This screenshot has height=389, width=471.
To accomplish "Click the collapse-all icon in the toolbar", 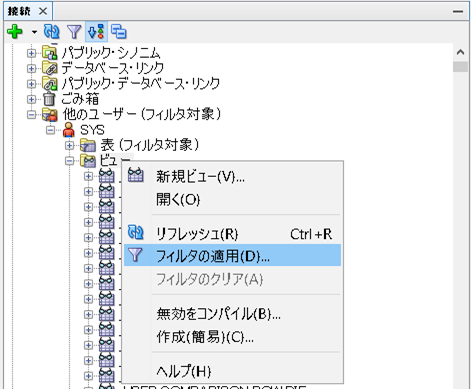I will [x=118, y=32].
